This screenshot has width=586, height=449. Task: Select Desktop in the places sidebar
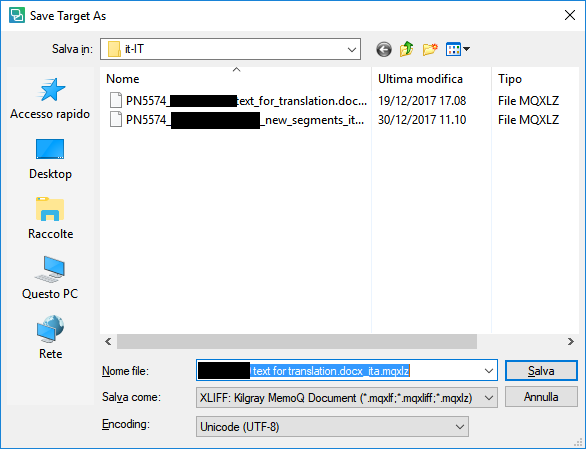coord(50,159)
